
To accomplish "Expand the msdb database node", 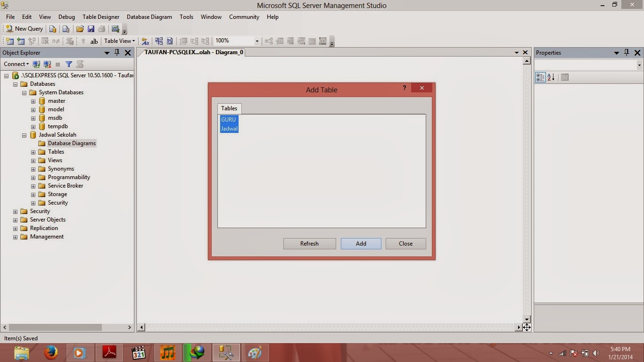I will 33,118.
